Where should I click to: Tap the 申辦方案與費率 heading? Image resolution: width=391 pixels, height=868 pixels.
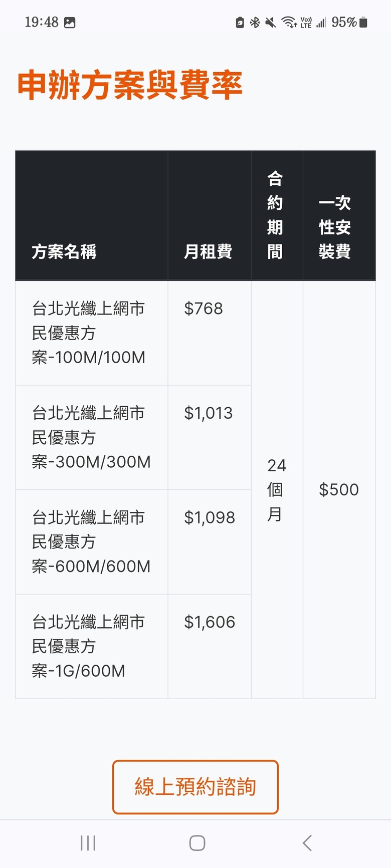pos(130,85)
